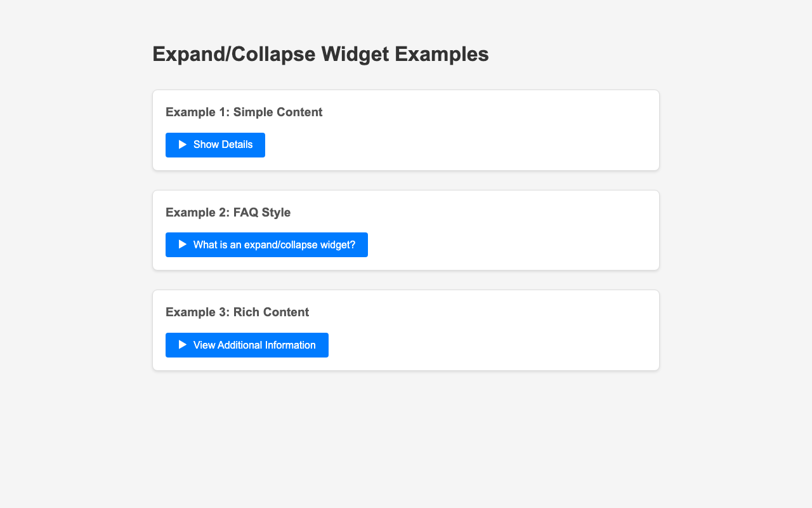Click blank area right of the FAQ button
The width and height of the screenshot is (812, 508).
[507, 244]
